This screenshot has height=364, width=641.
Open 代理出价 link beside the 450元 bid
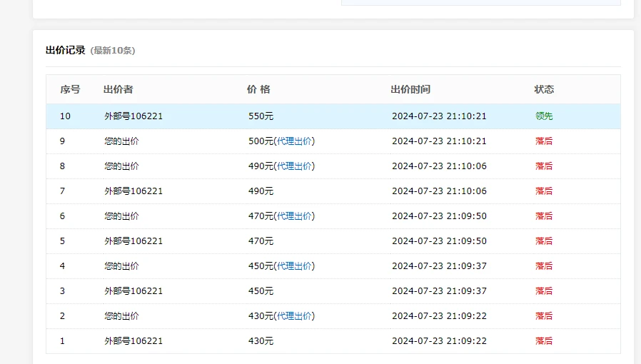click(294, 266)
